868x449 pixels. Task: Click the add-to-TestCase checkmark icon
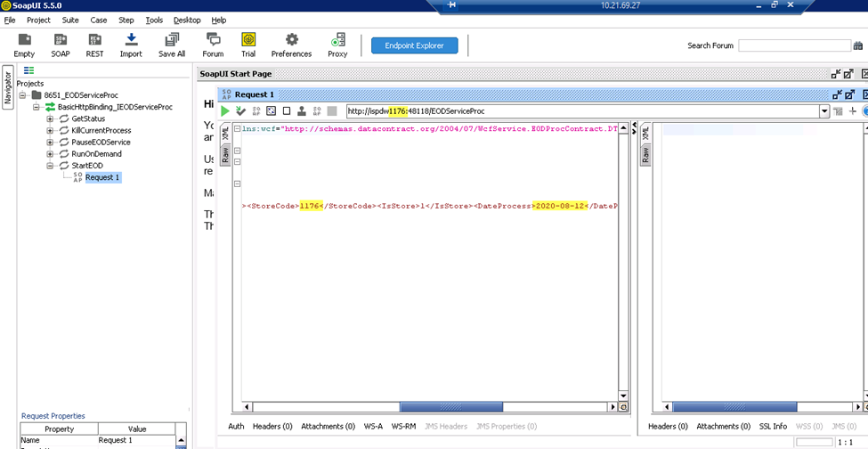coord(240,110)
